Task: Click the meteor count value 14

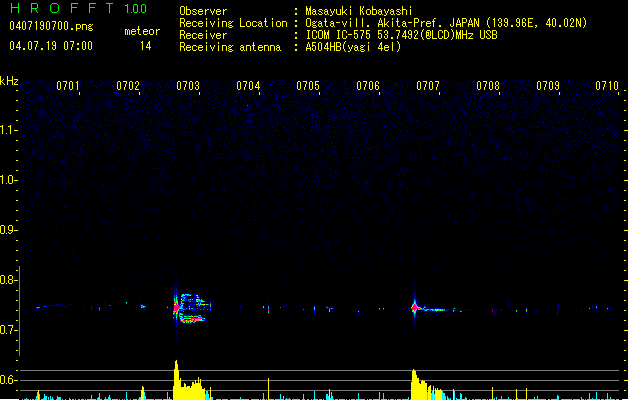Action: coord(146,46)
